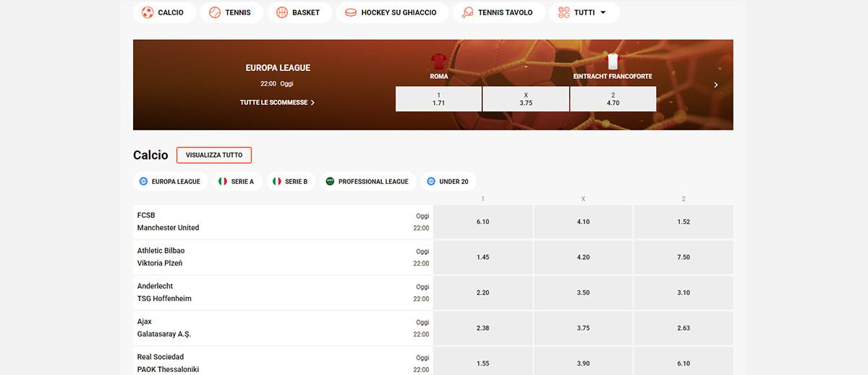Click the soccer ball icon in Calcio
The height and width of the screenshot is (375, 868).
[x=148, y=12]
